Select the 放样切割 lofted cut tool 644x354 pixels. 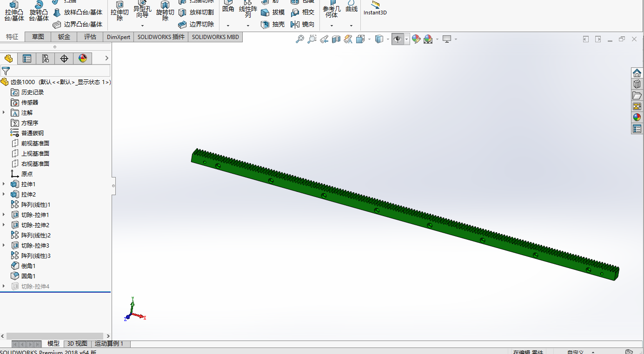[196, 13]
